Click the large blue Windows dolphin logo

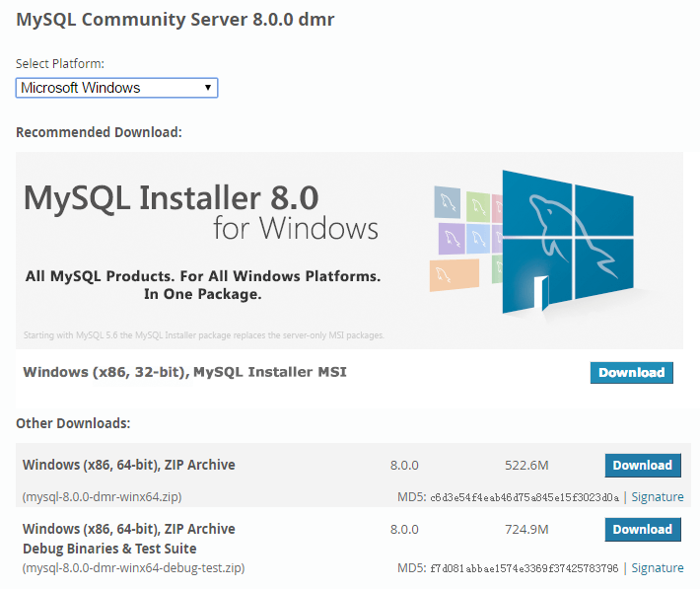point(568,242)
